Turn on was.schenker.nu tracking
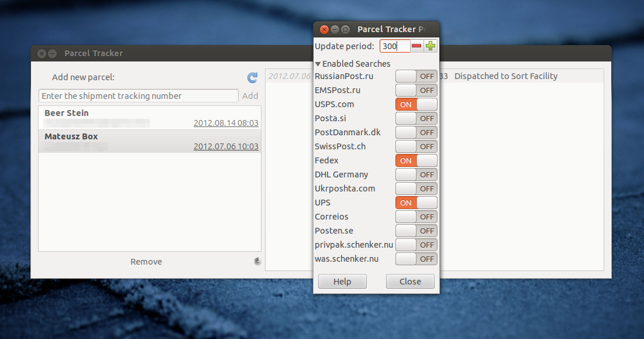Screen dimensions: 644x339 pos(416,259)
